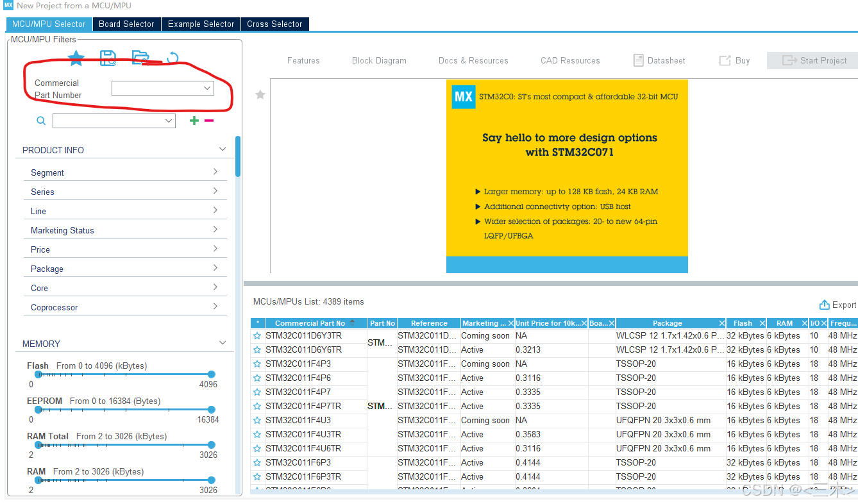Favorite the STM32C011F4U3TR row star
The width and height of the screenshot is (858, 504).
pos(257,434)
